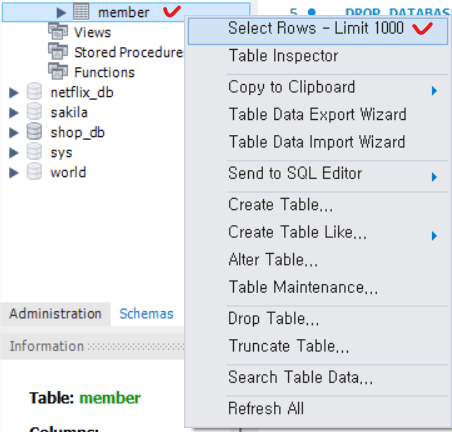Expand the sys schema
The width and height of the screenshot is (452, 432).
coord(14,153)
